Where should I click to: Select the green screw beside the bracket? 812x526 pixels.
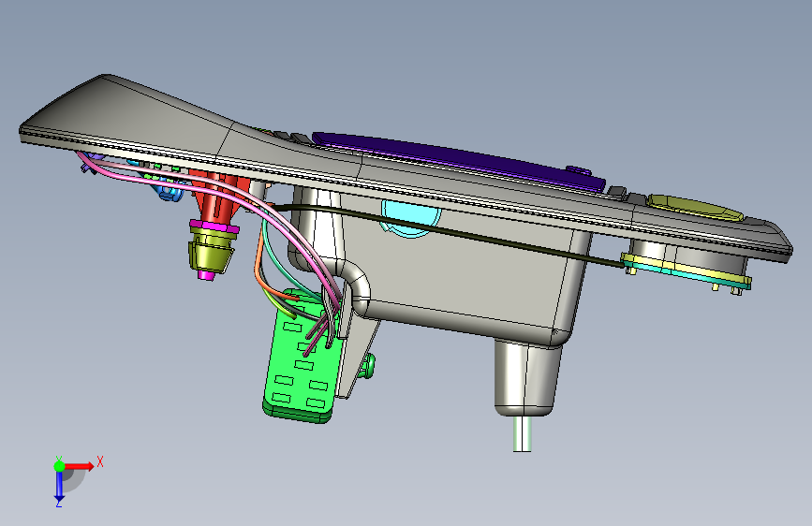368,366
